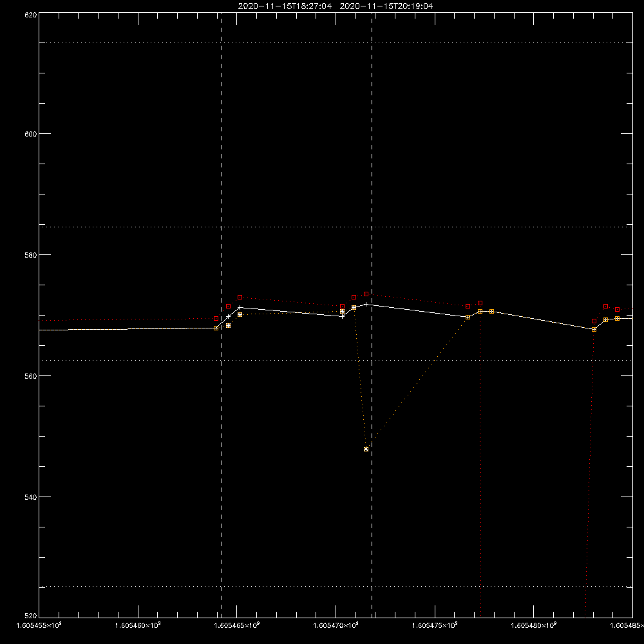Click the x-axis label 1.605475×10⁹
Screen dimensions: 644x644
[435, 625]
